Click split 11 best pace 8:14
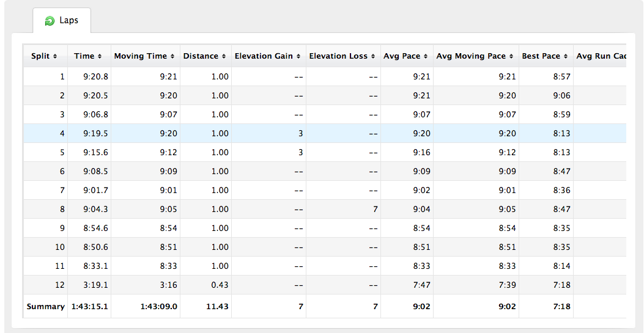The height and width of the screenshot is (333, 644). coord(561,266)
